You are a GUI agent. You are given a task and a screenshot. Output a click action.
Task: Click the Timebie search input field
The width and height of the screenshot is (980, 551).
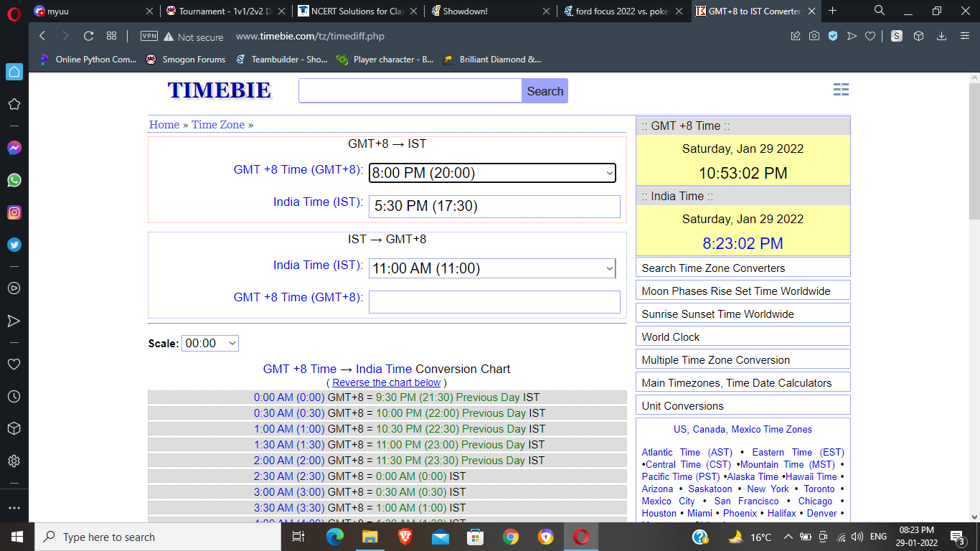point(410,91)
